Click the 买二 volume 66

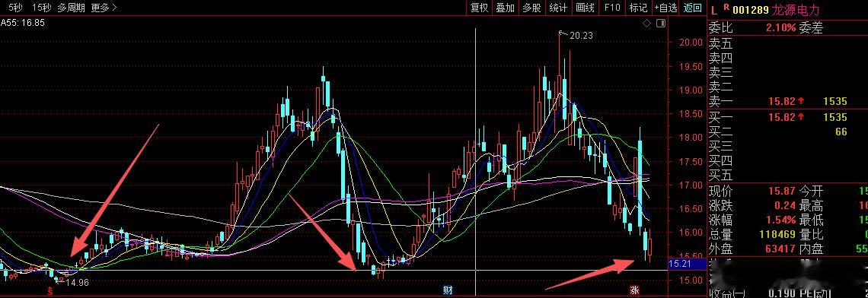841,132
